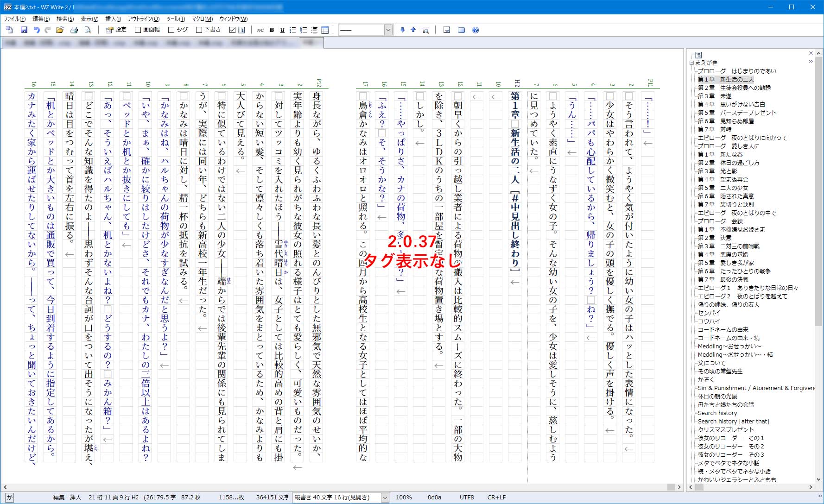Click the indent/outline list icon
This screenshot has width=824, height=504.
pyautogui.click(x=314, y=30)
